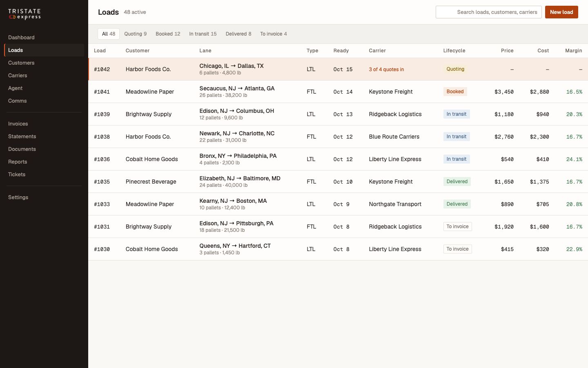
Task: Filter by In transit 15 tab
Action: [x=203, y=34]
